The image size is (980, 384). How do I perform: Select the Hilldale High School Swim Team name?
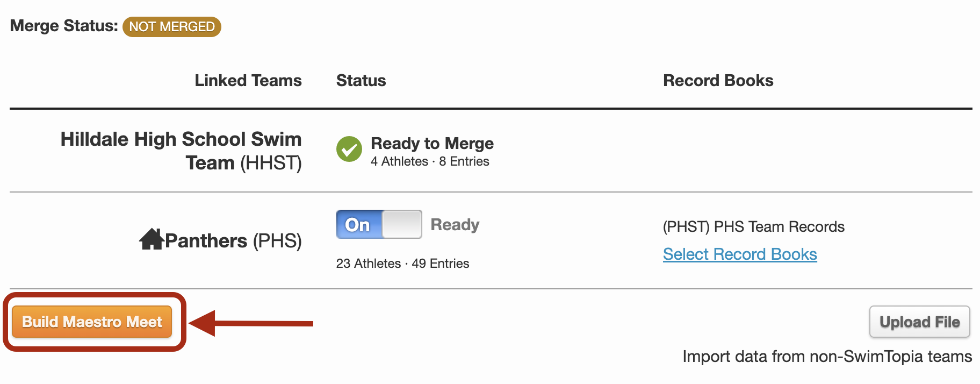(181, 151)
